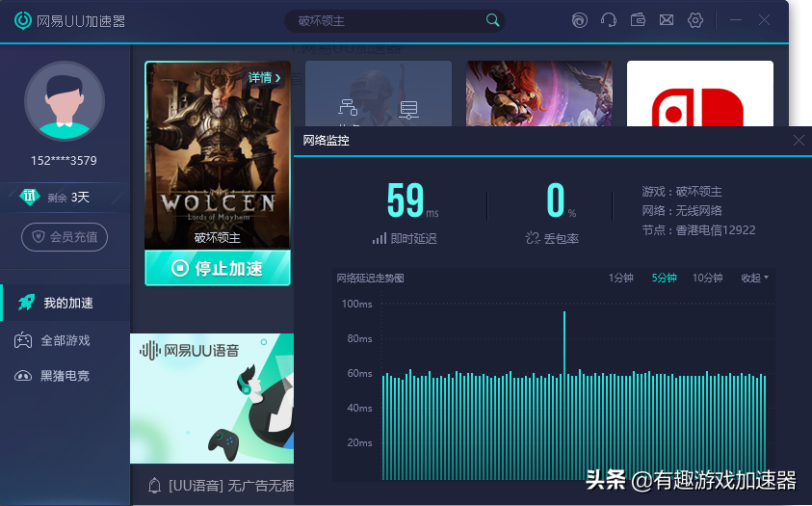Click the 剩余 3天 text

point(68,198)
